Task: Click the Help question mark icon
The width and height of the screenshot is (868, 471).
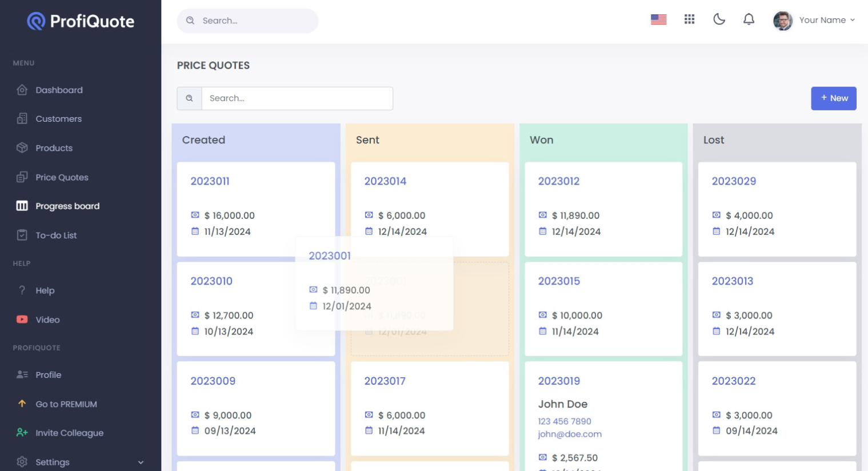Action: (x=22, y=290)
